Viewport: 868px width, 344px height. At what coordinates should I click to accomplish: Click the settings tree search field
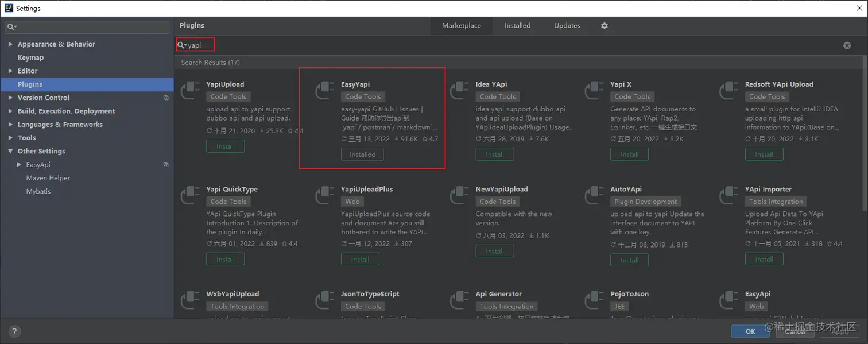(x=87, y=27)
